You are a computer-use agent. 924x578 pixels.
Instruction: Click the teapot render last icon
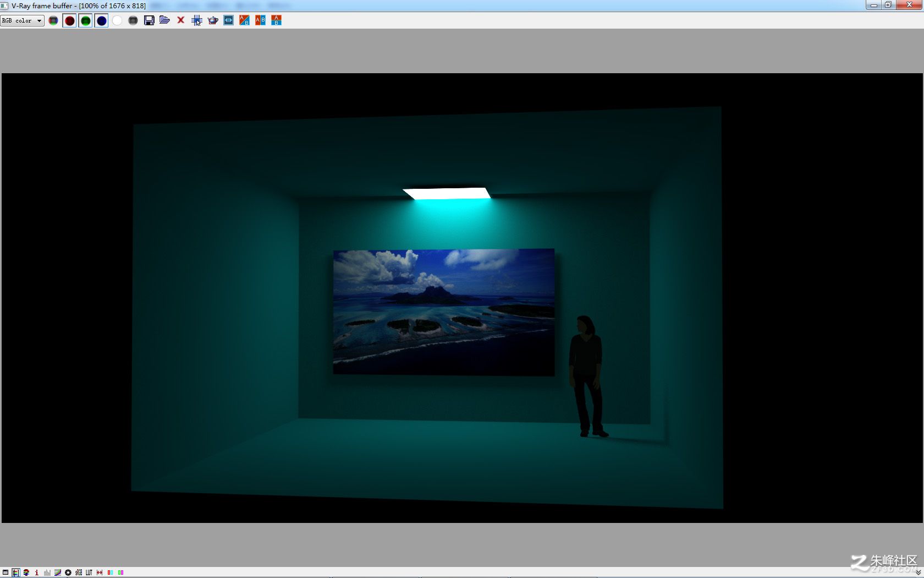coord(213,20)
